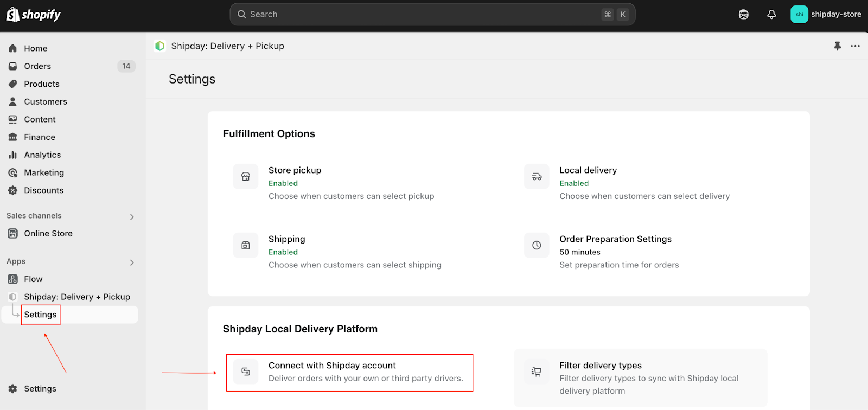868x410 pixels.
Task: Expand the Sales channels chevron
Action: point(132,217)
